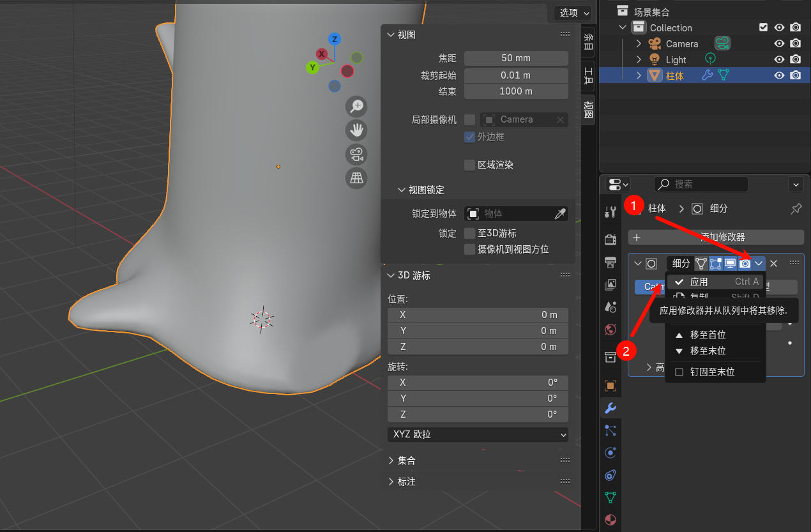811x532 pixels.
Task: Open the Modifiers wrench properties tab
Action: click(610, 408)
